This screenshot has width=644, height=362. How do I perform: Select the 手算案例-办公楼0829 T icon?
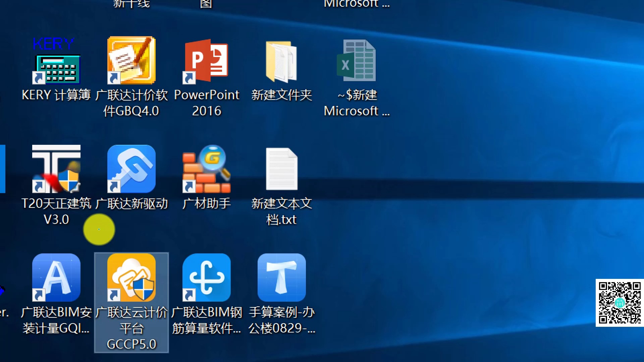click(282, 278)
